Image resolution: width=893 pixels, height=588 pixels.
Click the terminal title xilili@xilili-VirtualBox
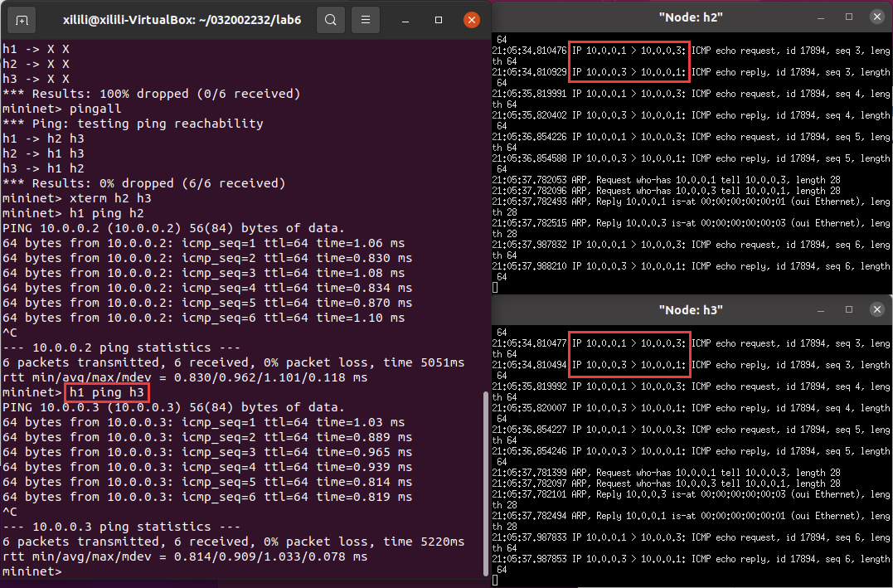182,21
